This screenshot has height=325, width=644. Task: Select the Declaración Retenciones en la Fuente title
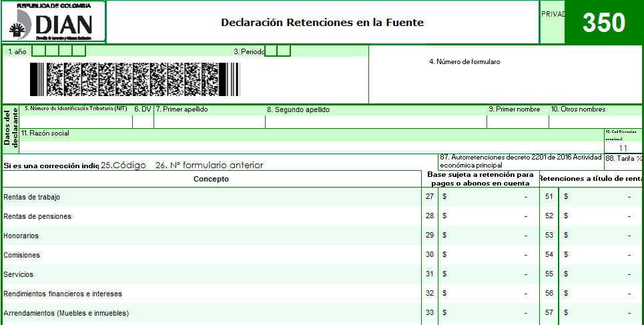pyautogui.click(x=322, y=23)
